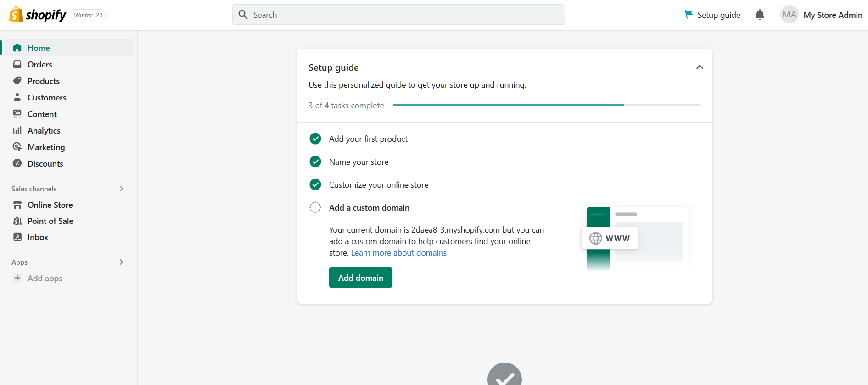Select the Customize your online store task

pyautogui.click(x=379, y=184)
